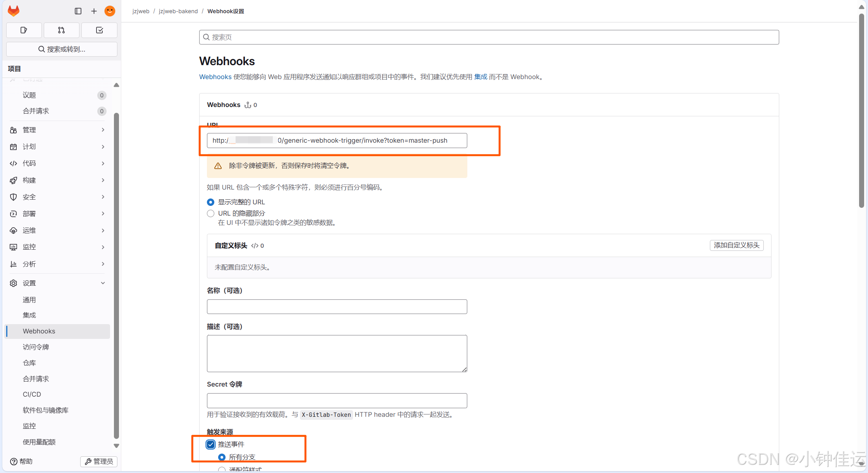868x473 pixels.
Task: Expand the 部署 menu chevron
Action: pyautogui.click(x=103, y=214)
